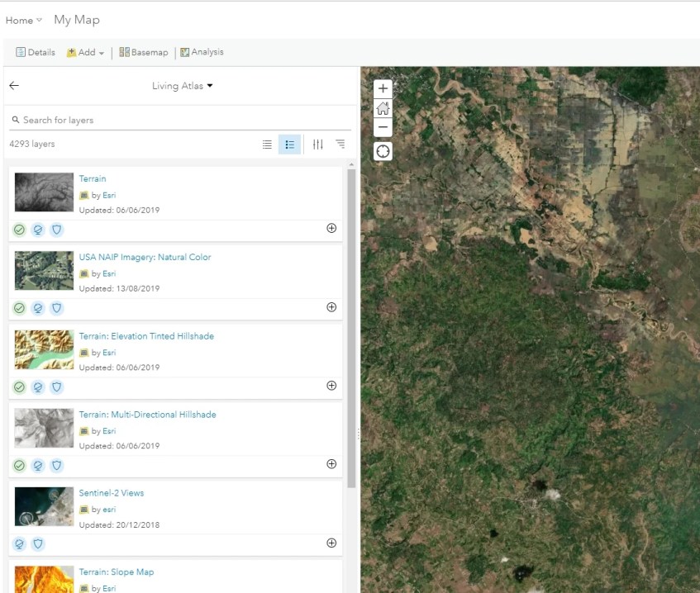
Task: Click shield badge on Multi-Directional Hillshade card
Action: (57, 465)
